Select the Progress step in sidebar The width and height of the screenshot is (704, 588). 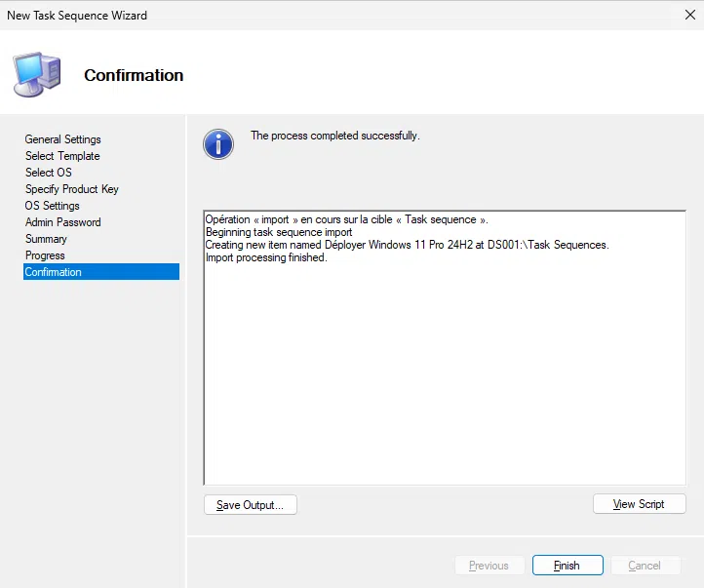pyautogui.click(x=45, y=255)
